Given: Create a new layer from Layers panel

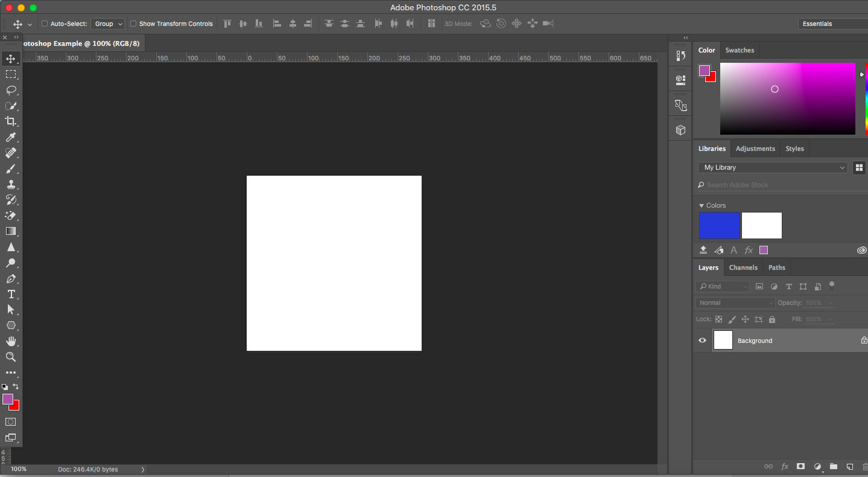Looking at the screenshot, I should [849, 467].
